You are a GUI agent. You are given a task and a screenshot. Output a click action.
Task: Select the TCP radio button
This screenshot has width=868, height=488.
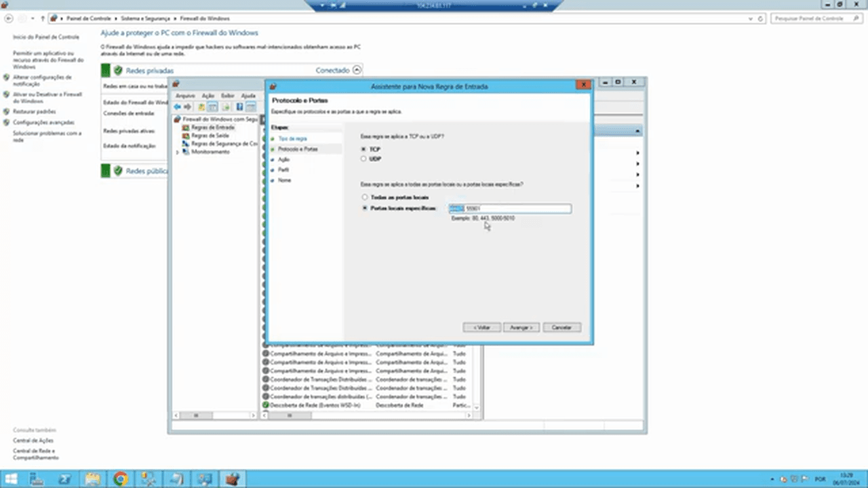[364, 149]
